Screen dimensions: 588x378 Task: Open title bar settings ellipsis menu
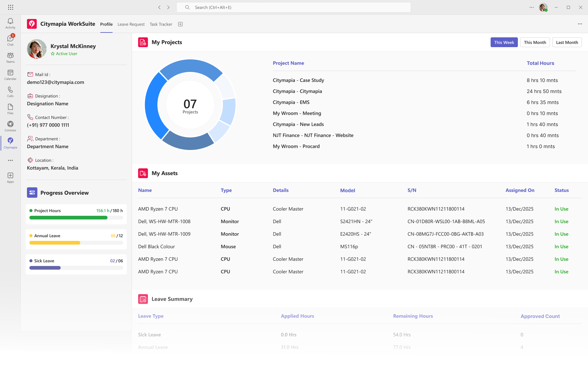click(532, 7)
